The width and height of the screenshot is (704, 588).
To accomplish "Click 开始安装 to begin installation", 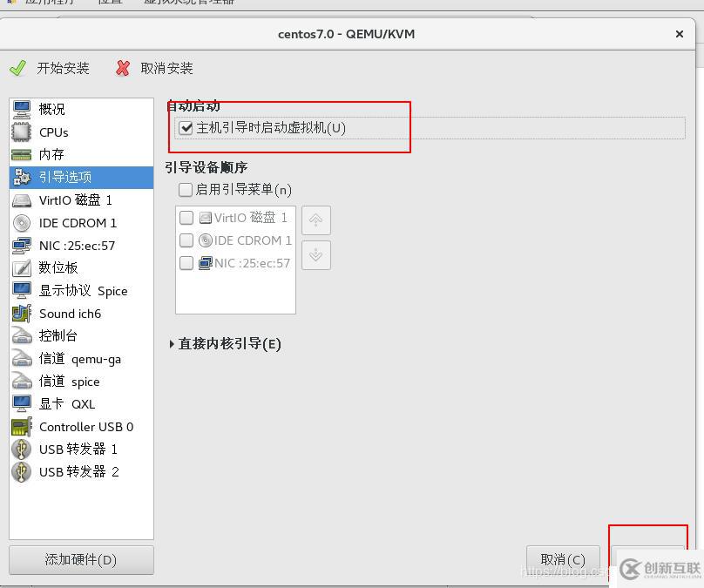I will click(x=63, y=68).
